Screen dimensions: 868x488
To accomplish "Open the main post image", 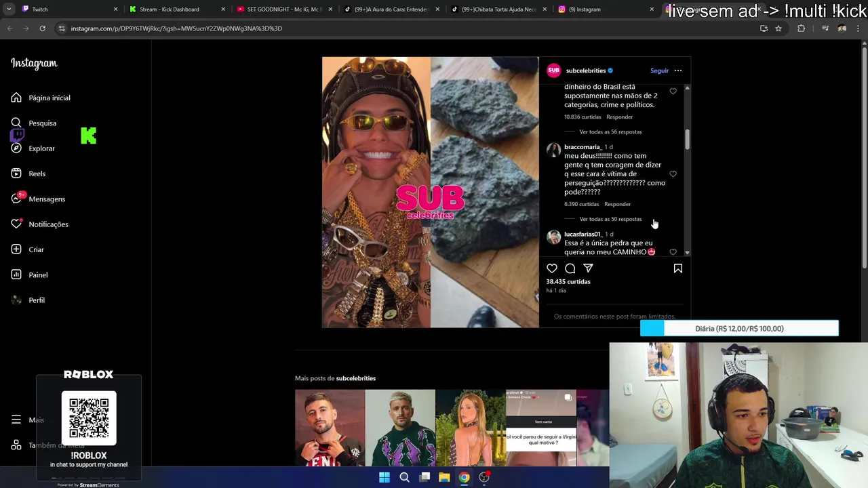I will [x=430, y=192].
